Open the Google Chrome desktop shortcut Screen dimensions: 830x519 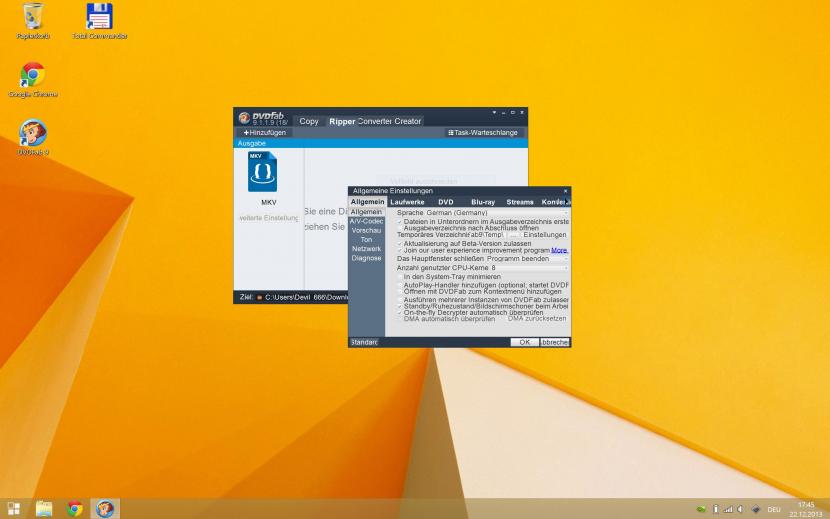click(33, 79)
